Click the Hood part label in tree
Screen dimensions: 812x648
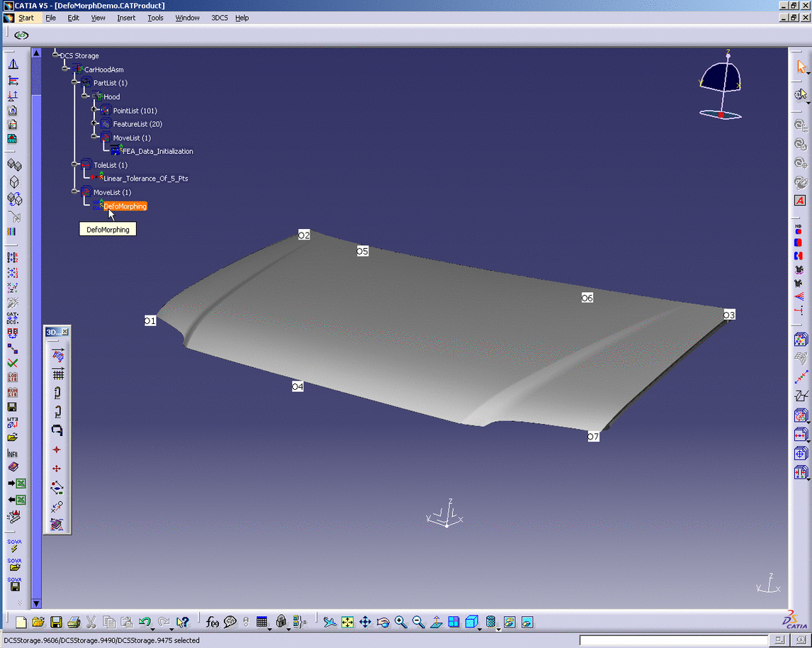(x=111, y=97)
